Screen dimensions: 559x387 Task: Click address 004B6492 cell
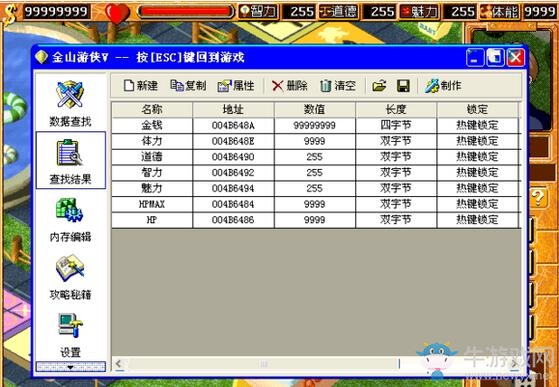(233, 172)
